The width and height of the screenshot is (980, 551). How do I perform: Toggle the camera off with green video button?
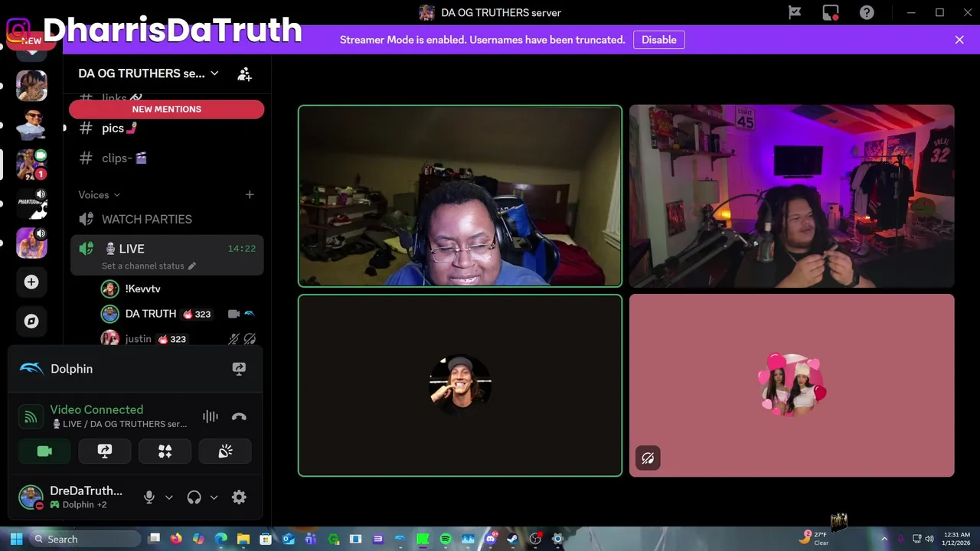tap(44, 452)
